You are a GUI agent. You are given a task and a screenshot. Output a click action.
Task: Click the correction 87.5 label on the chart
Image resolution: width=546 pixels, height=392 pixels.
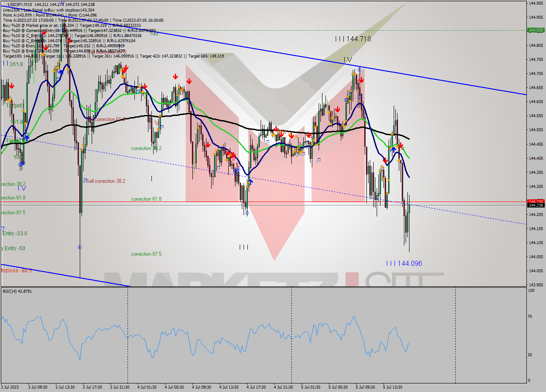147,254
